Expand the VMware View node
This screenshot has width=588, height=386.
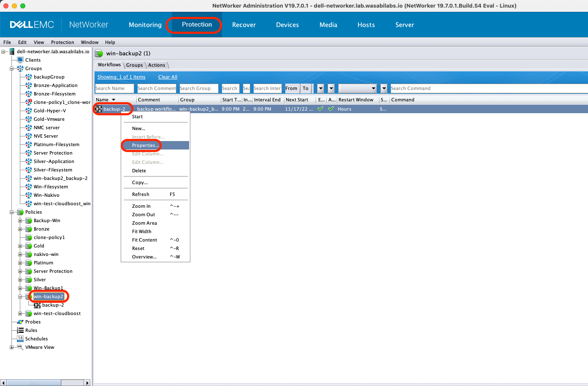[x=12, y=348]
